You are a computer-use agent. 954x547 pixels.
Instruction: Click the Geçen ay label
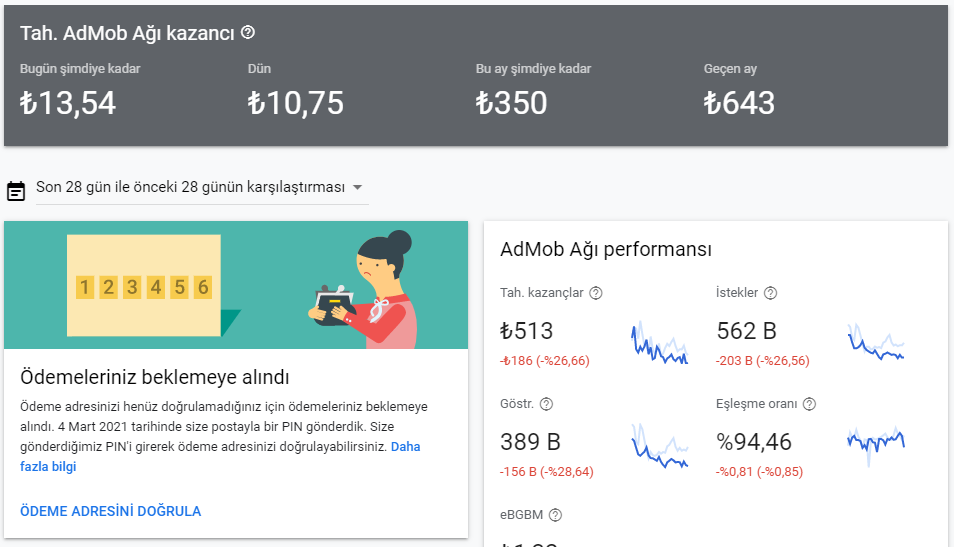coord(730,69)
